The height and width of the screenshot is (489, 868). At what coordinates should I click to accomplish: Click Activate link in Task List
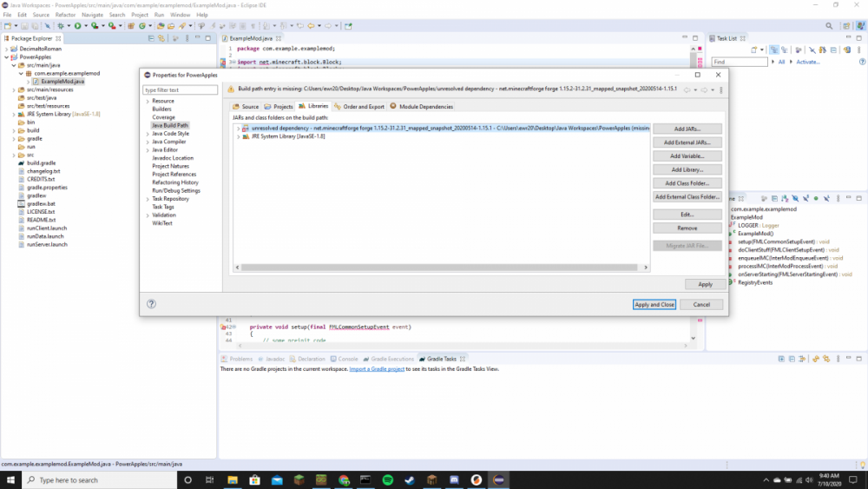(x=808, y=62)
